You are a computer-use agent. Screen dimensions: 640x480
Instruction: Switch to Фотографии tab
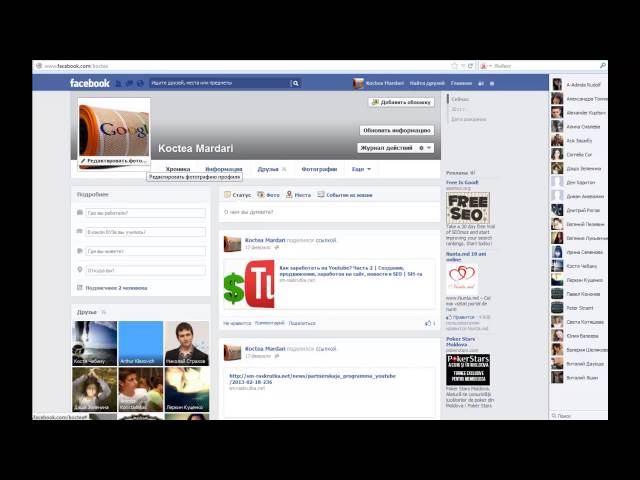[x=319, y=169]
